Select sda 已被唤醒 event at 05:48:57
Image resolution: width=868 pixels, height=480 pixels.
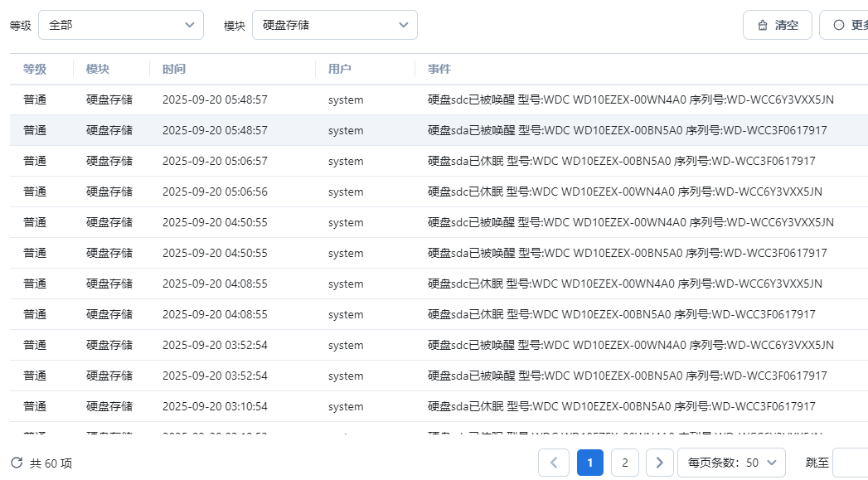628,130
